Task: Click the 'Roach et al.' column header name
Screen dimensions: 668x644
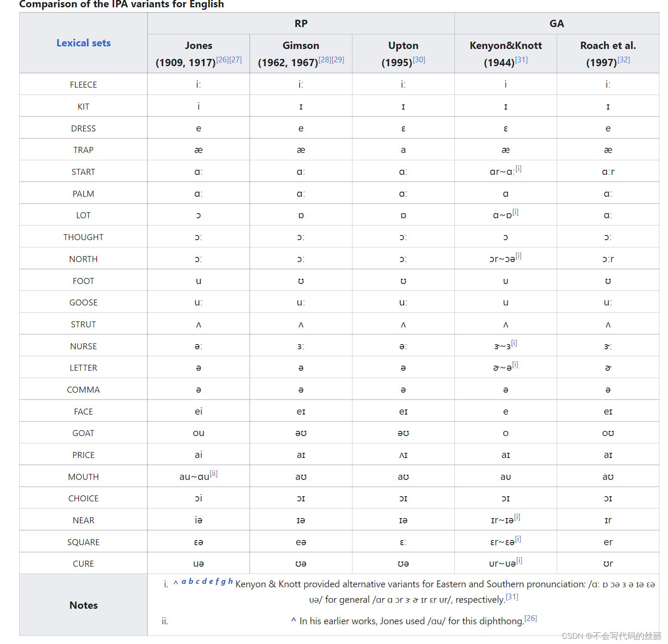Action: pos(608,46)
